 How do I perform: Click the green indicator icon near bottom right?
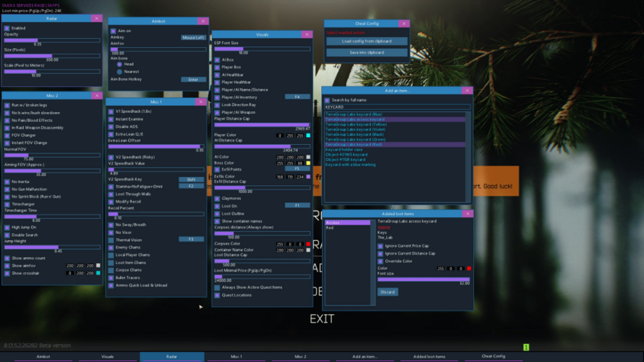(526, 347)
